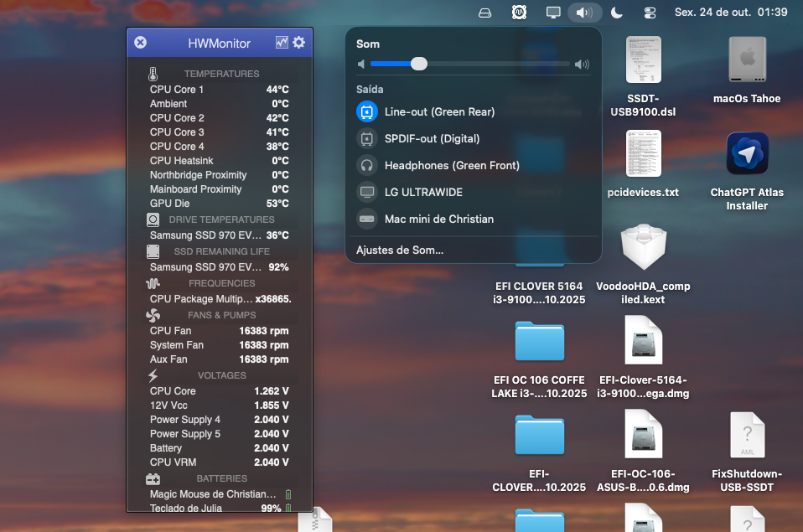Toggle the sound menu bar icon
Viewport: 803px width, 532px height.
584,13
